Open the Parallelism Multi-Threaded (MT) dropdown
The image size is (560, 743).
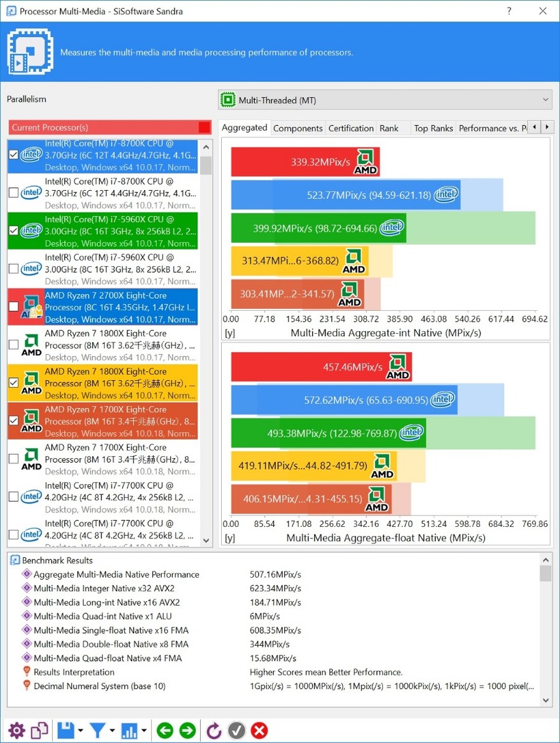[385, 100]
